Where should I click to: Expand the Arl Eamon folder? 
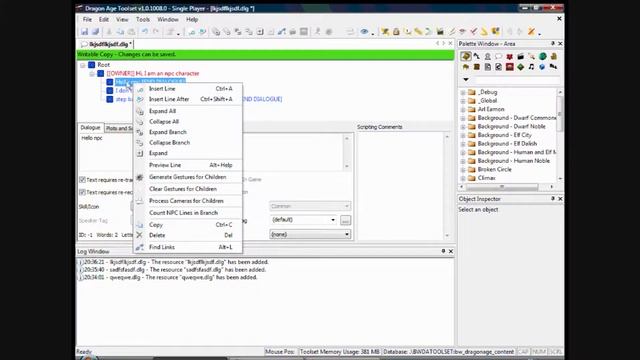point(463,109)
